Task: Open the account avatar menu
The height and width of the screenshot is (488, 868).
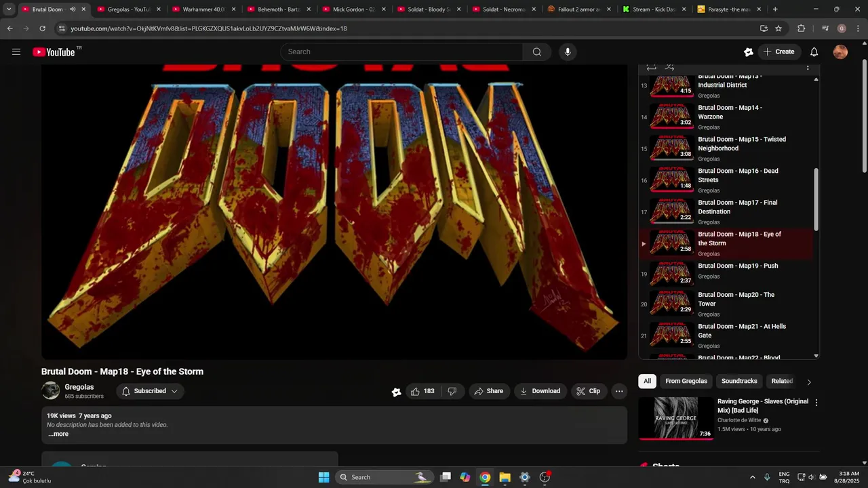Action: pyautogui.click(x=840, y=52)
